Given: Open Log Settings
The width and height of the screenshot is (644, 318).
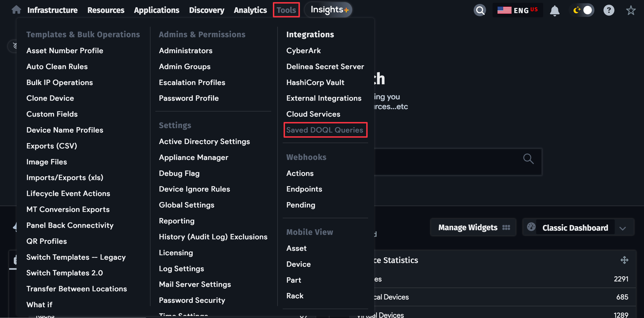Looking at the screenshot, I should (x=182, y=269).
